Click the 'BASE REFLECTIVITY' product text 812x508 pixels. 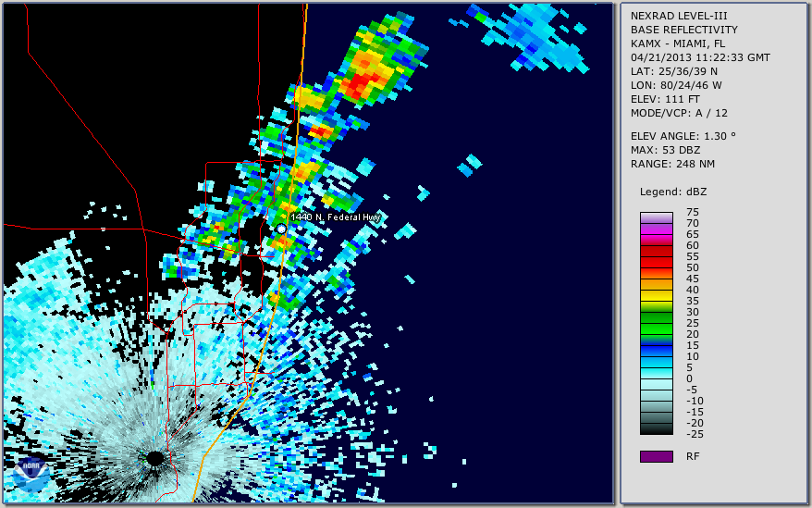[x=684, y=30]
